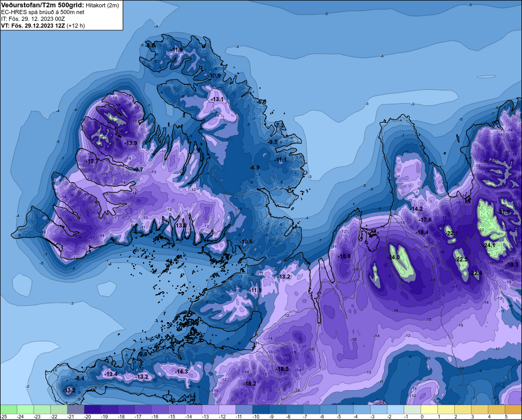This screenshot has width=522, height=420.
Task: Click the lightest blue legend swatch for -2
Action: tap(396, 409)
